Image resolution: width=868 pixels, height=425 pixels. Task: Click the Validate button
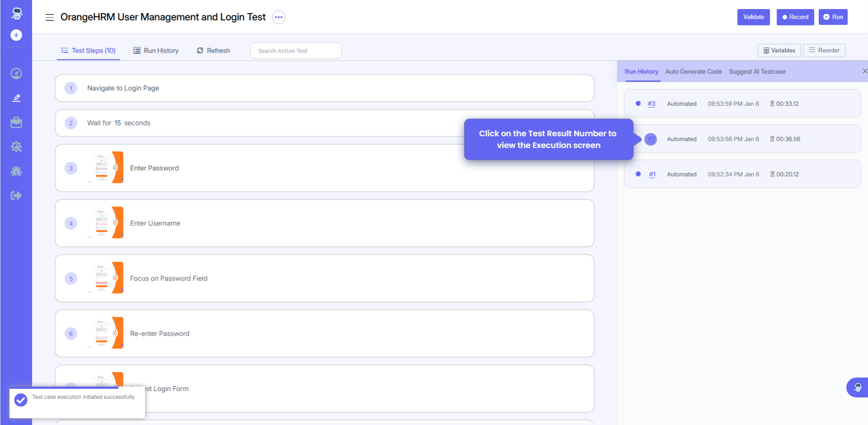tap(753, 17)
